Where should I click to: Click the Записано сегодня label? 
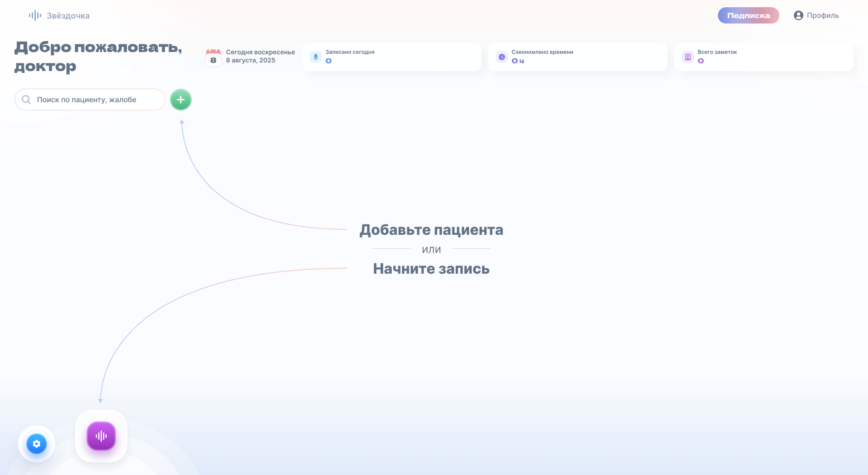click(x=350, y=52)
